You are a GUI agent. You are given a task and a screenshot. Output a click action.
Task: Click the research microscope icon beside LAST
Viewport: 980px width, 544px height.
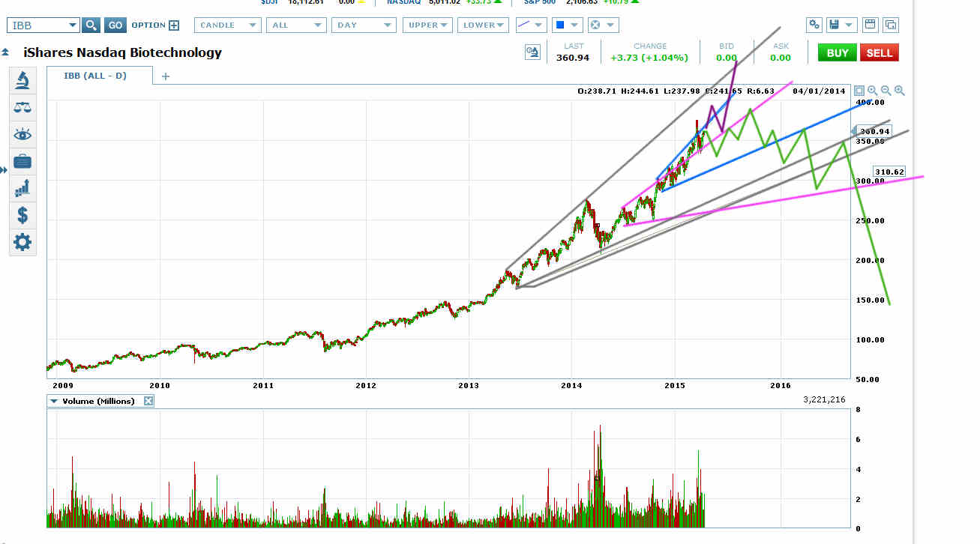pyautogui.click(x=532, y=52)
